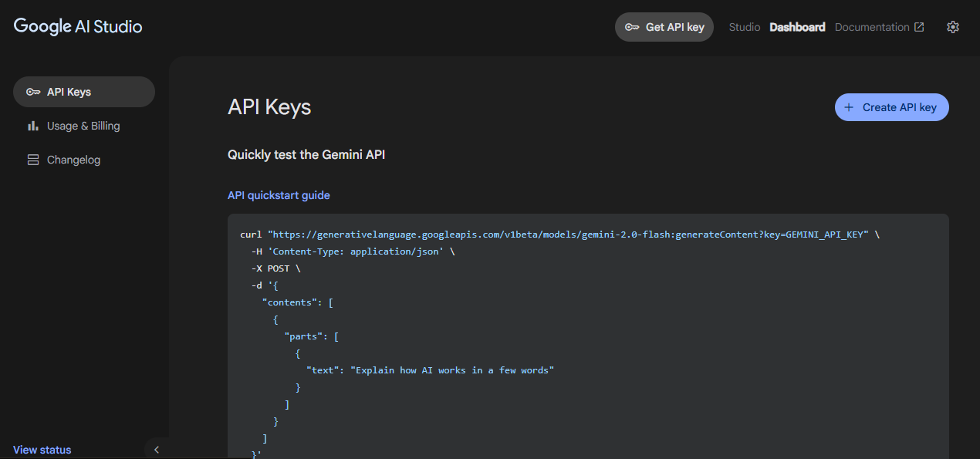
Task: Open the API quickstart guide link
Action: (279, 195)
